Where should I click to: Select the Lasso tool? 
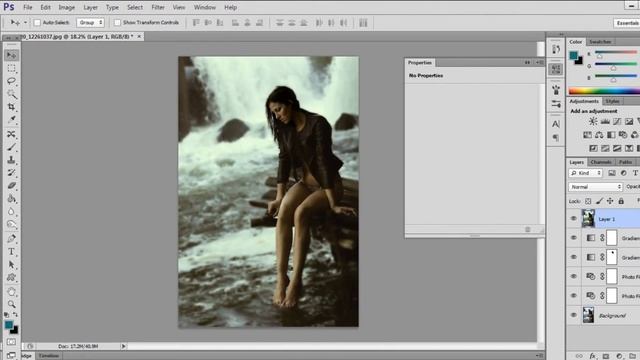11,81
